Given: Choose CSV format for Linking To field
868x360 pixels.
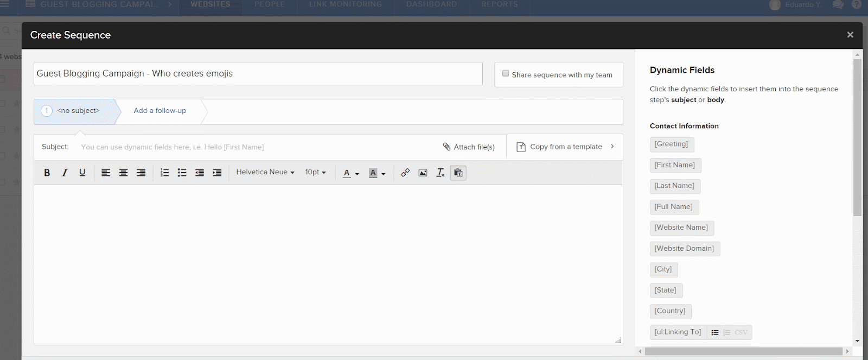Looking at the screenshot, I should [741, 332].
